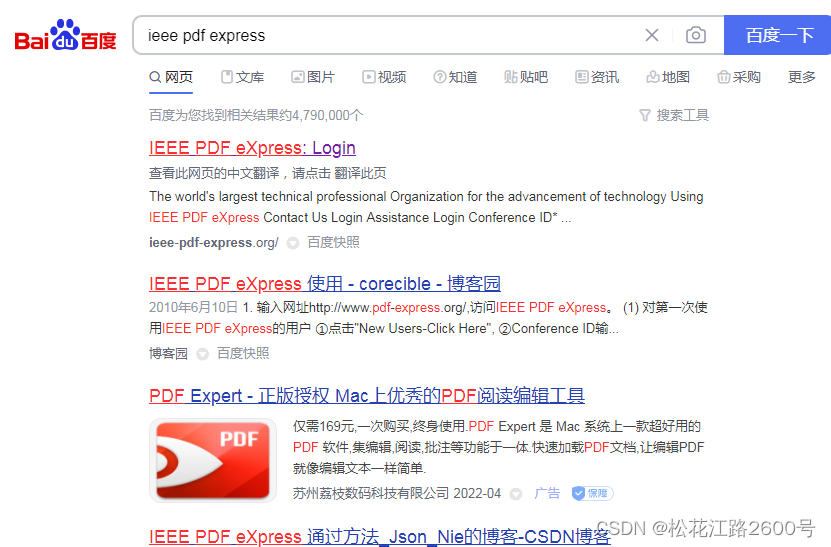Open the 知道 tab
The width and height of the screenshot is (831, 547).
[x=455, y=77]
